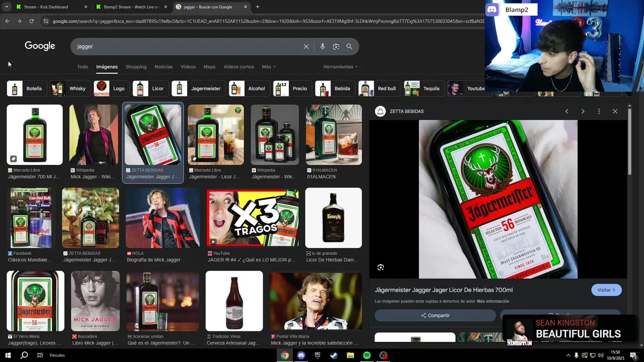Expand the Más search categories menu
Image resolution: width=644 pixels, height=362 pixels.
pos(269,67)
